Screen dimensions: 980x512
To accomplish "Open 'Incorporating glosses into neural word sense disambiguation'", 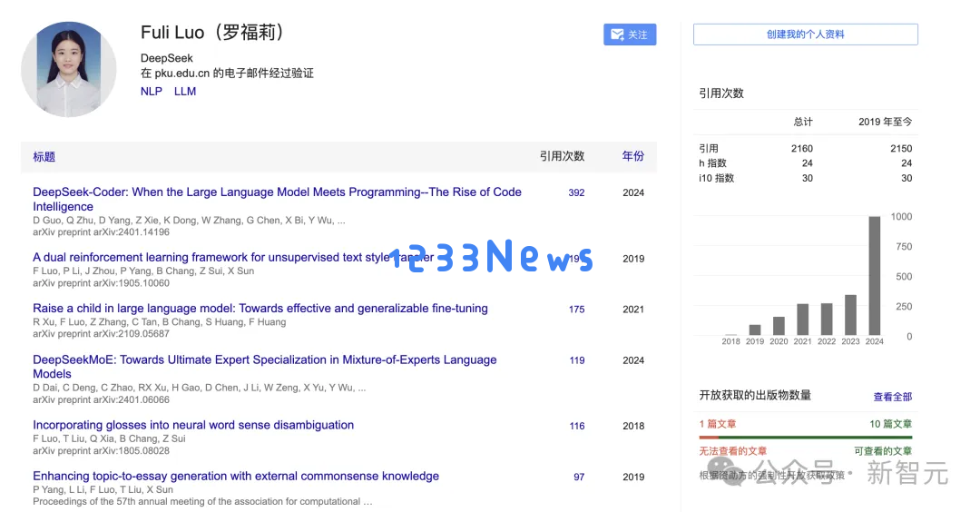I will pyautogui.click(x=193, y=425).
